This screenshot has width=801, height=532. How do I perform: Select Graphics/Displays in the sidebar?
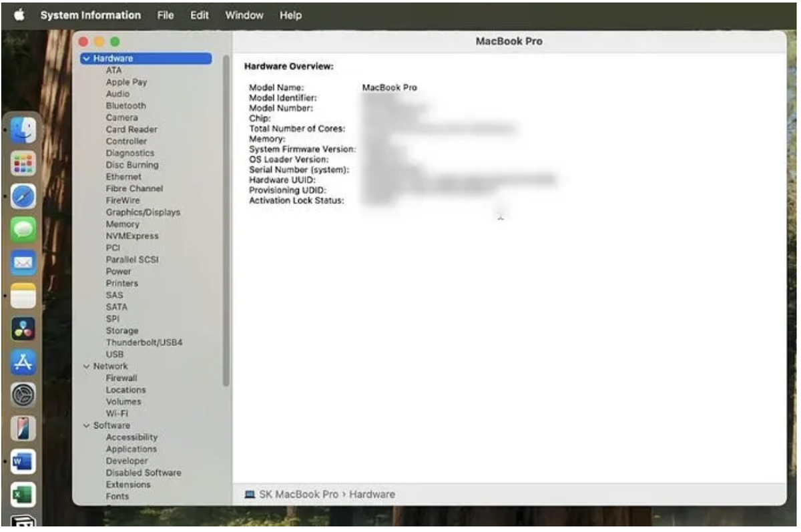(x=143, y=212)
